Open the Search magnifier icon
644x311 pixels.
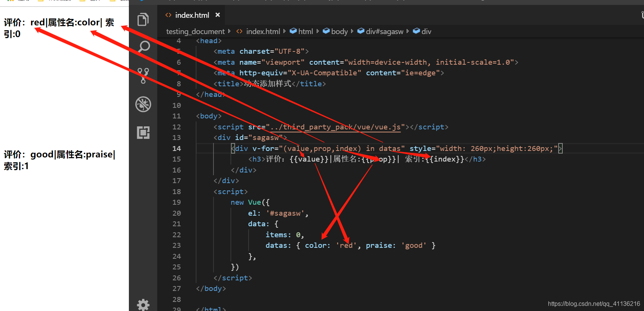click(x=144, y=47)
